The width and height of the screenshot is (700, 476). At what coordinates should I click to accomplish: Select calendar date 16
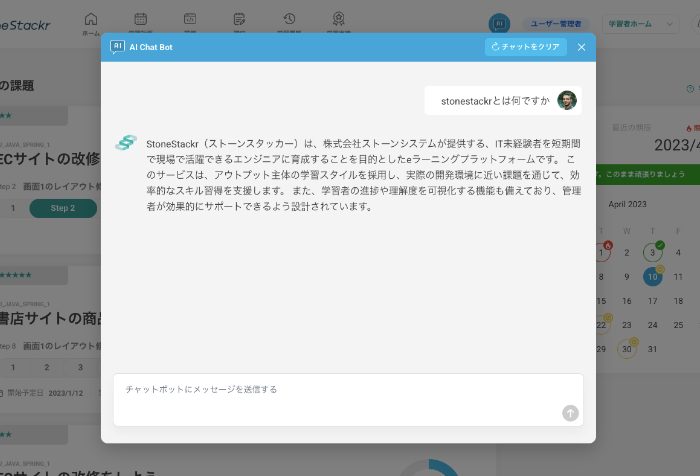click(627, 301)
